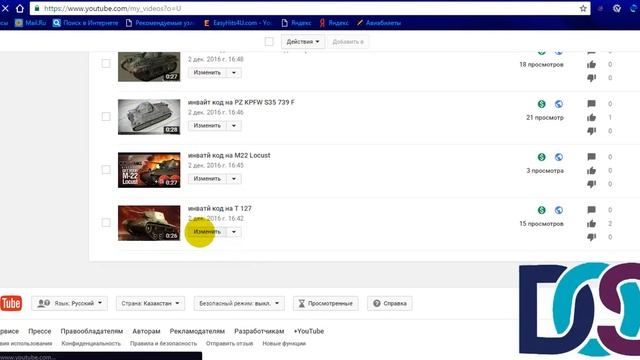Image resolution: width=640 pixels, height=360 pixels.
Task: Open the EasyHits4U.com bookmark
Action: pos(238,23)
